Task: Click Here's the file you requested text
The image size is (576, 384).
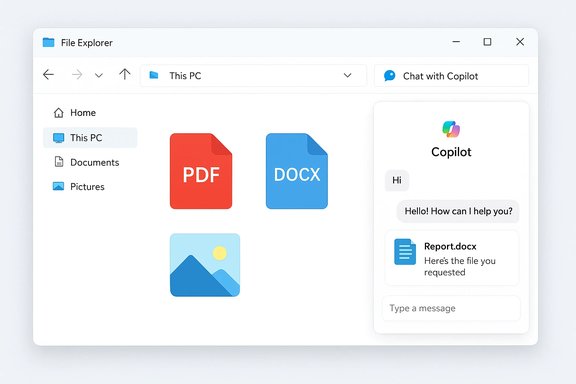Action: click(x=460, y=266)
